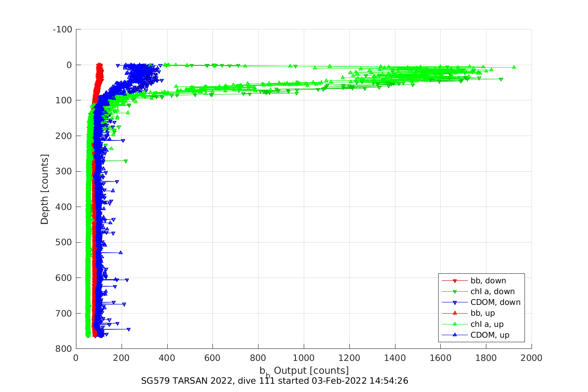Click the rightmost green chl a data point near 1920

tap(514, 67)
